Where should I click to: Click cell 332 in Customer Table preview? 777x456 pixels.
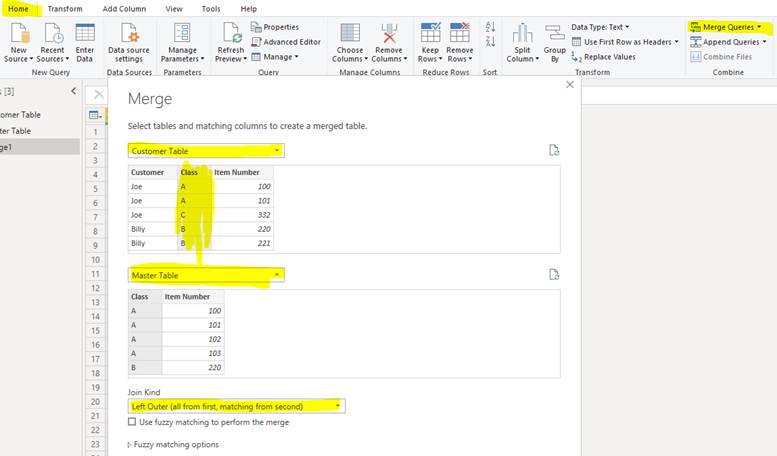(x=242, y=215)
